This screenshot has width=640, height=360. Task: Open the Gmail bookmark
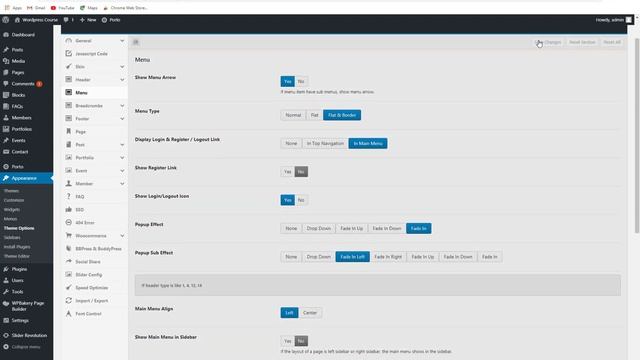[36, 8]
